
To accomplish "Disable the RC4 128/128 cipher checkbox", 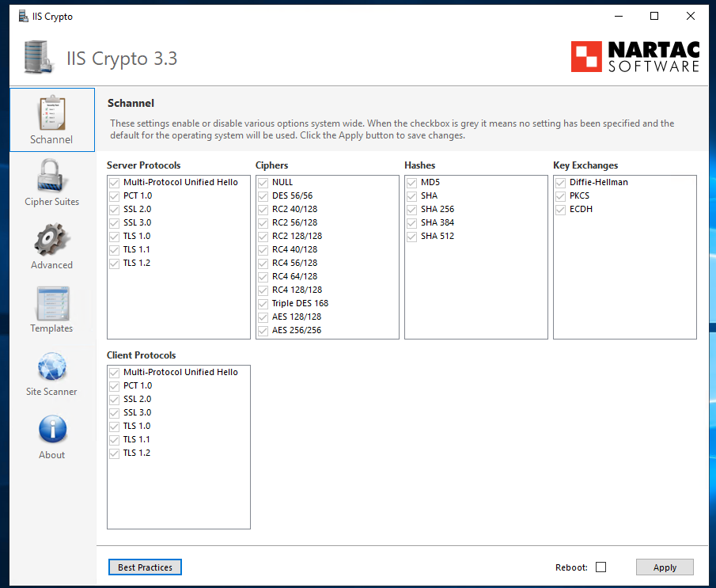I will (263, 290).
